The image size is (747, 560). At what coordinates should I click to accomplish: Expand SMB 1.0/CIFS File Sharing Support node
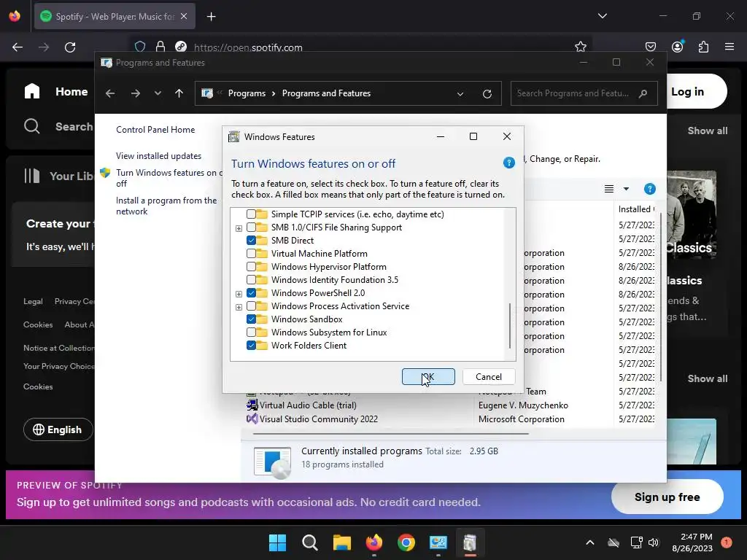tap(239, 228)
